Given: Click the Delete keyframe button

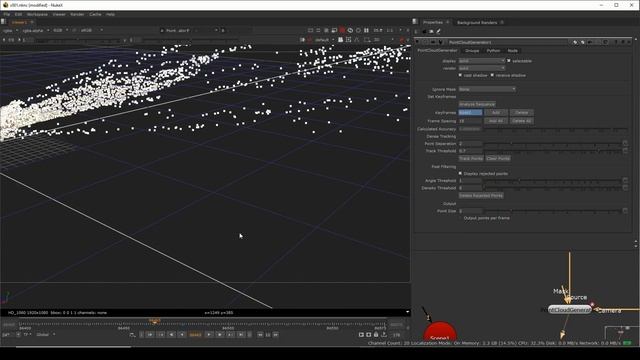Looking at the screenshot, I should coord(521,112).
